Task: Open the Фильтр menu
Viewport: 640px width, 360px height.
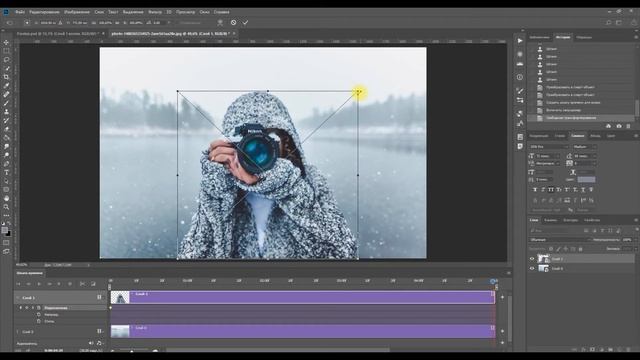Action: (x=155, y=12)
